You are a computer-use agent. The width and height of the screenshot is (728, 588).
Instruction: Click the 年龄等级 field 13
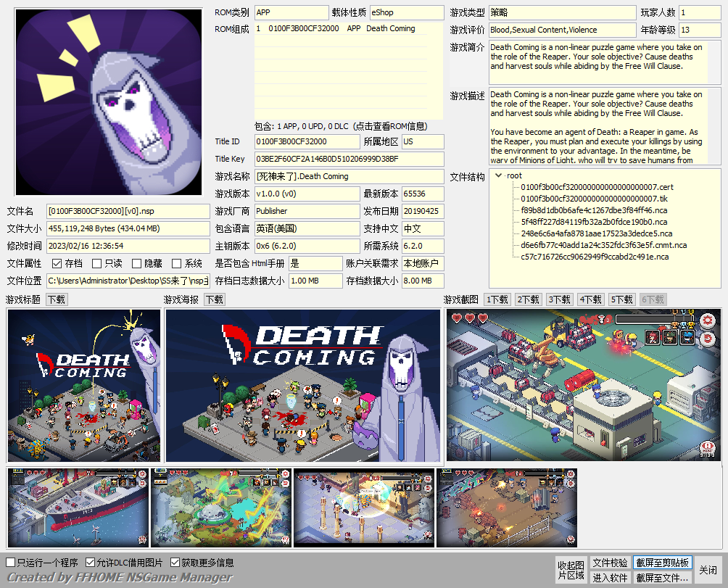point(700,30)
